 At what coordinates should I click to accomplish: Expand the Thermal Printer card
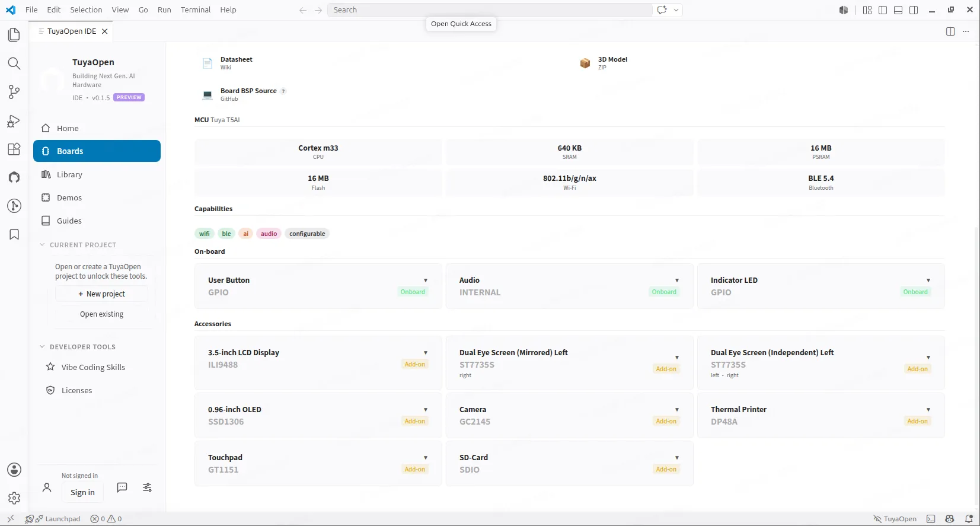928,410
